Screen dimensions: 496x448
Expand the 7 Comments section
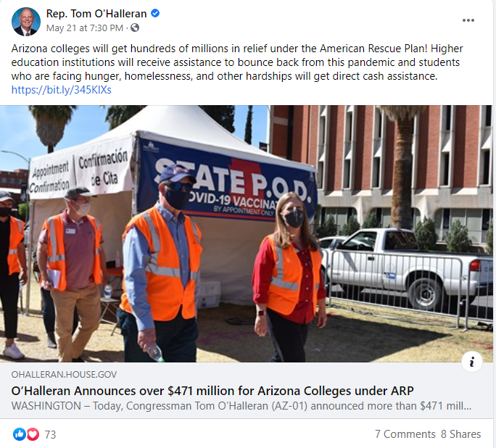pos(405,434)
